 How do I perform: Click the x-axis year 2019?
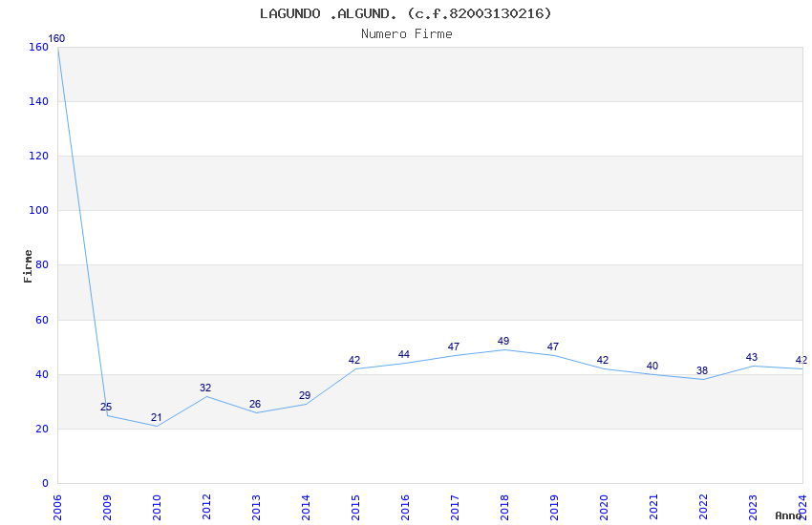[555, 507]
